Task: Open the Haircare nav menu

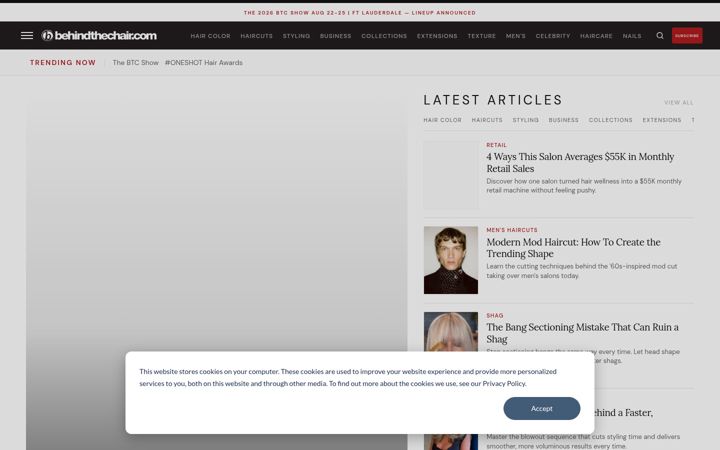Action: 596,36
